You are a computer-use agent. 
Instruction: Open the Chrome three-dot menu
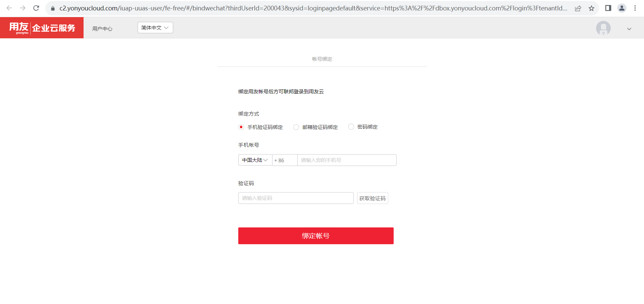[635, 8]
